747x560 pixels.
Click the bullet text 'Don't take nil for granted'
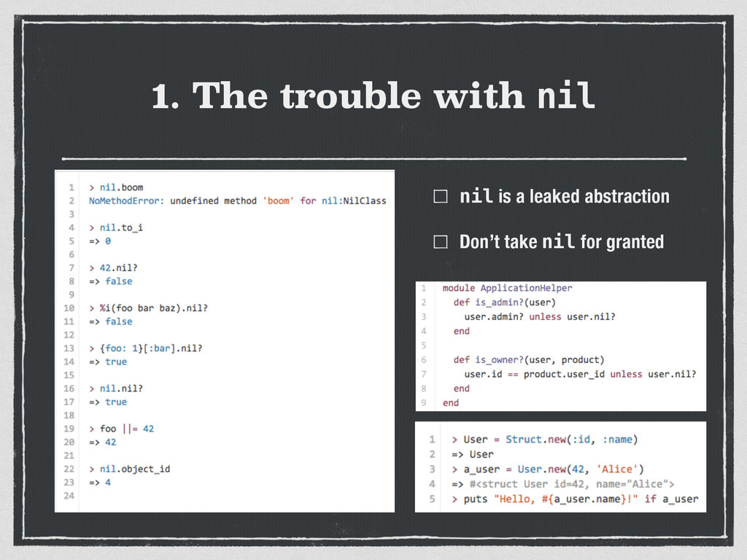click(x=562, y=242)
